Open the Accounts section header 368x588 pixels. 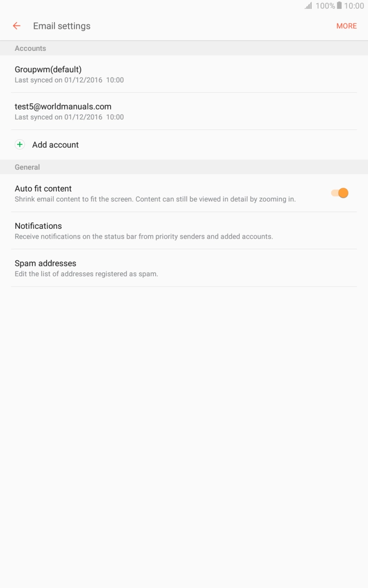[30, 48]
